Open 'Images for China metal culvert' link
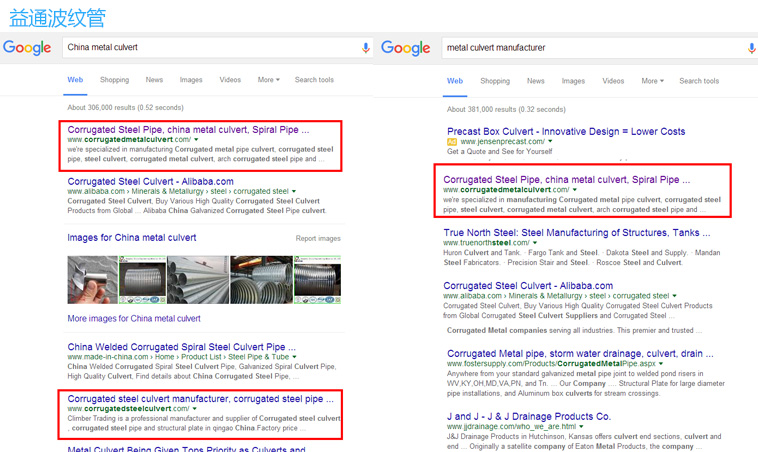The width and height of the screenshot is (758, 452). [131, 237]
